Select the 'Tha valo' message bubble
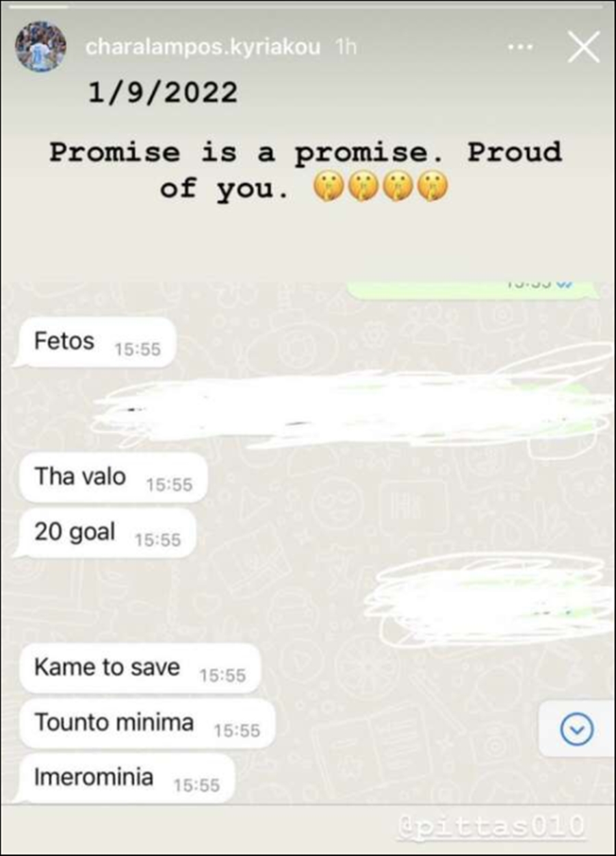This screenshot has width=616, height=856. tap(111, 478)
